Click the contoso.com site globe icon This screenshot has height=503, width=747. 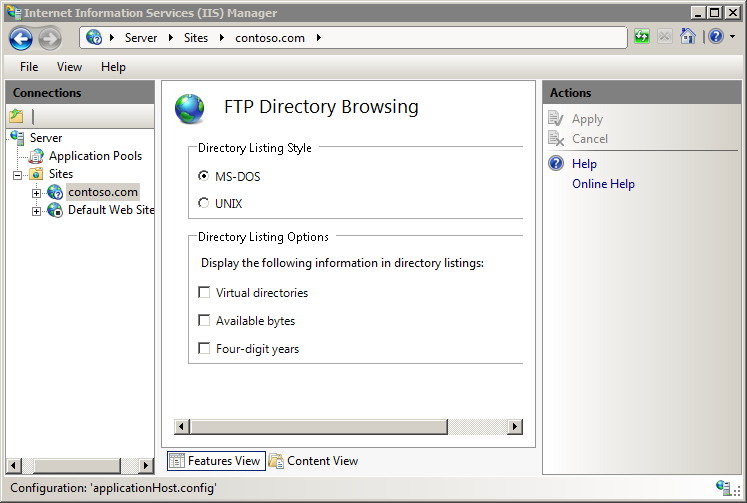pyautogui.click(x=55, y=192)
